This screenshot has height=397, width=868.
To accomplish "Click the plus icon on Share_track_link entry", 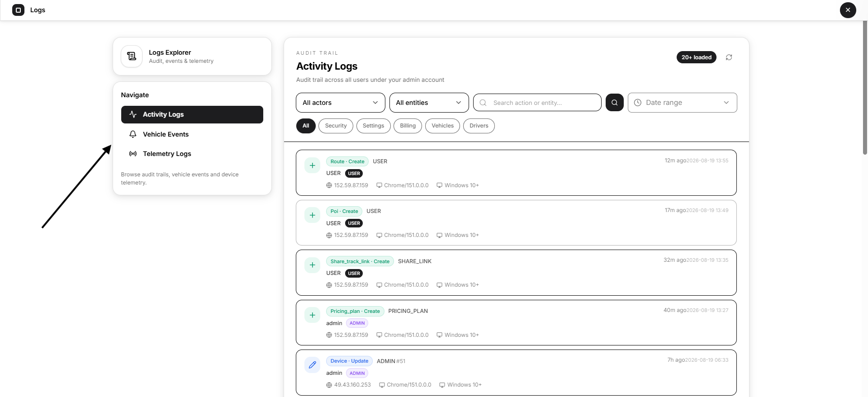I will pyautogui.click(x=312, y=265).
